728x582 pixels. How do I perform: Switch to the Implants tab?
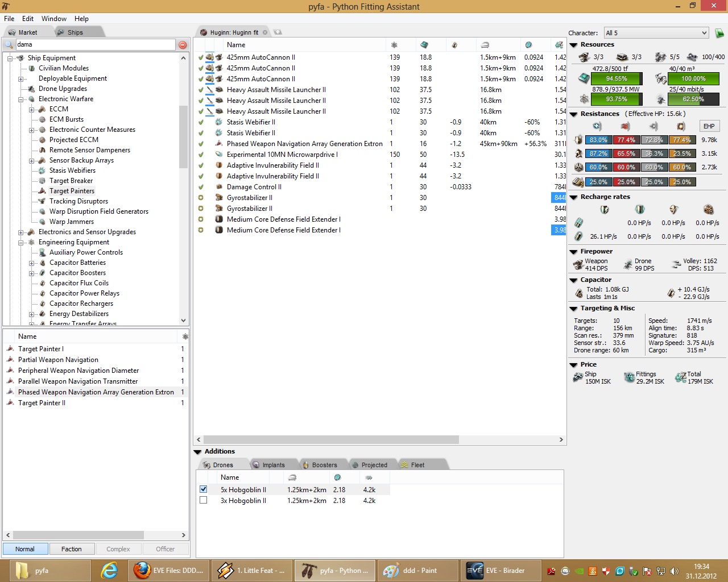click(274, 465)
